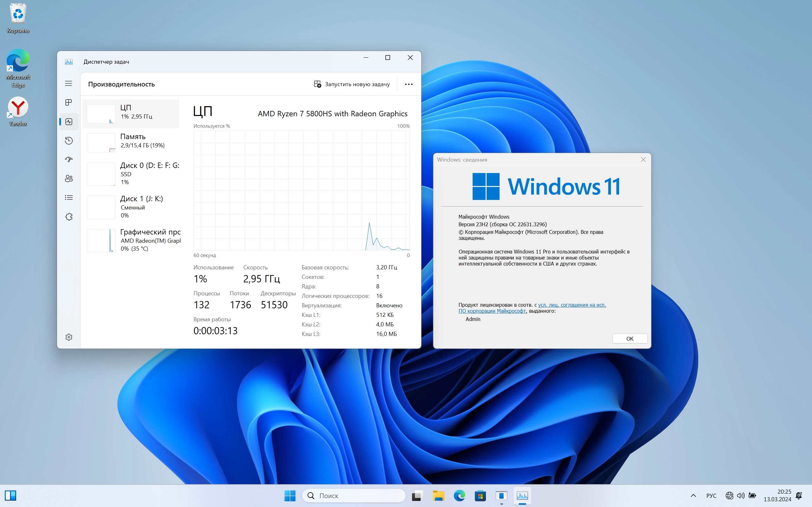Open the Services puzzle-piece sidebar icon
This screenshot has height=507, width=812.
tap(69, 217)
